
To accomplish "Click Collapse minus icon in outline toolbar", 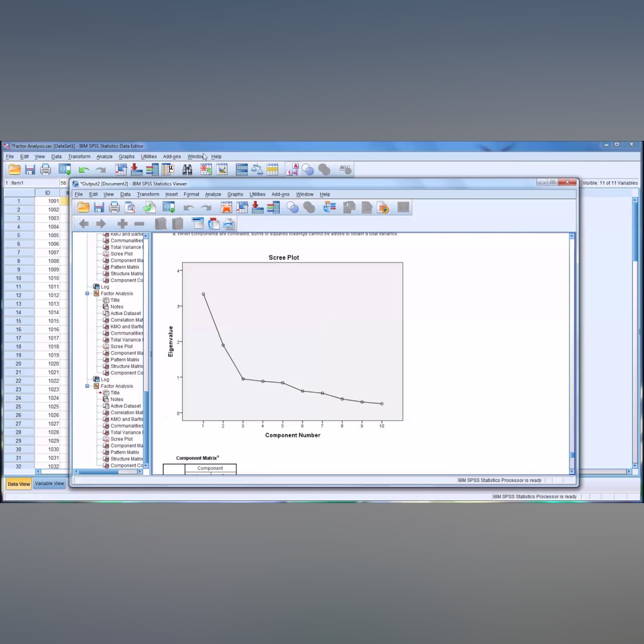I will (139, 224).
